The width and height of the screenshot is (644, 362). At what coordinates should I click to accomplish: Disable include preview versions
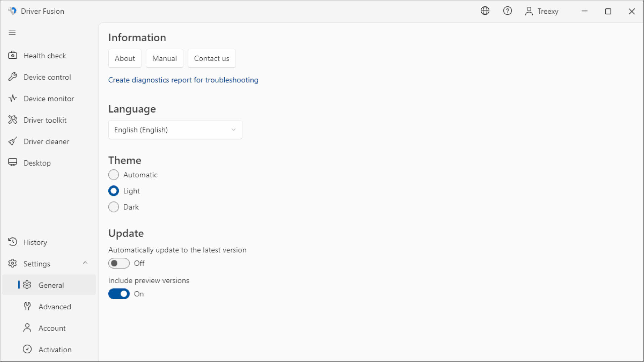tap(118, 294)
